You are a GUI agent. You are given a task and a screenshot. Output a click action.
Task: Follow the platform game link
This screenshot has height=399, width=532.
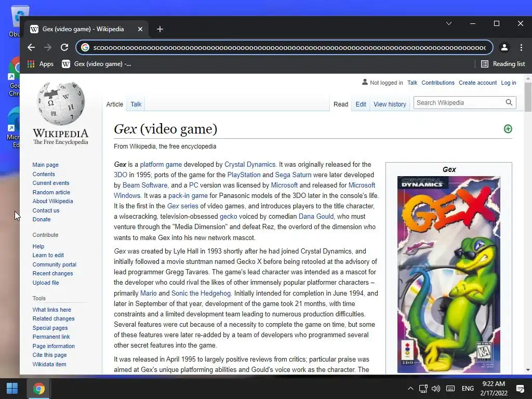(161, 164)
